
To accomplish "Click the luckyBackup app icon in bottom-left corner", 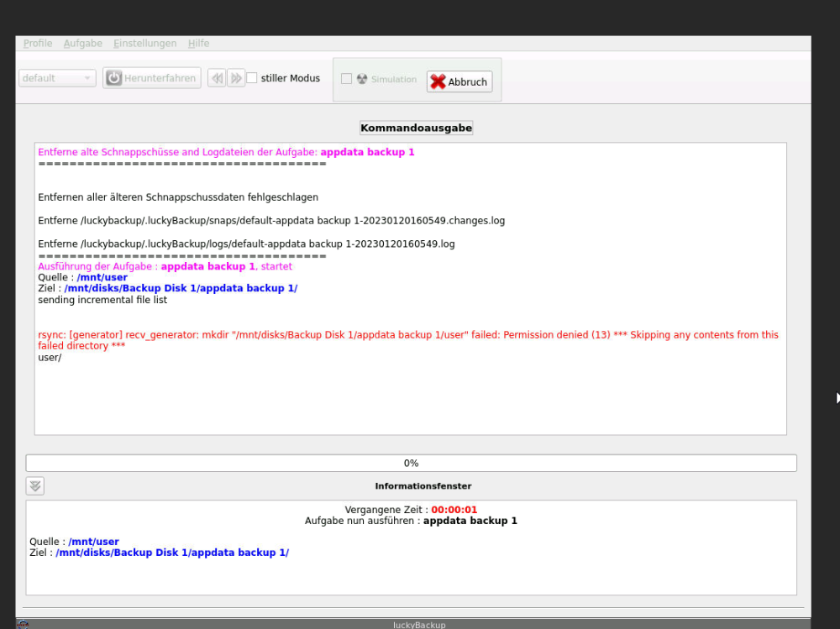I will coord(23,625).
